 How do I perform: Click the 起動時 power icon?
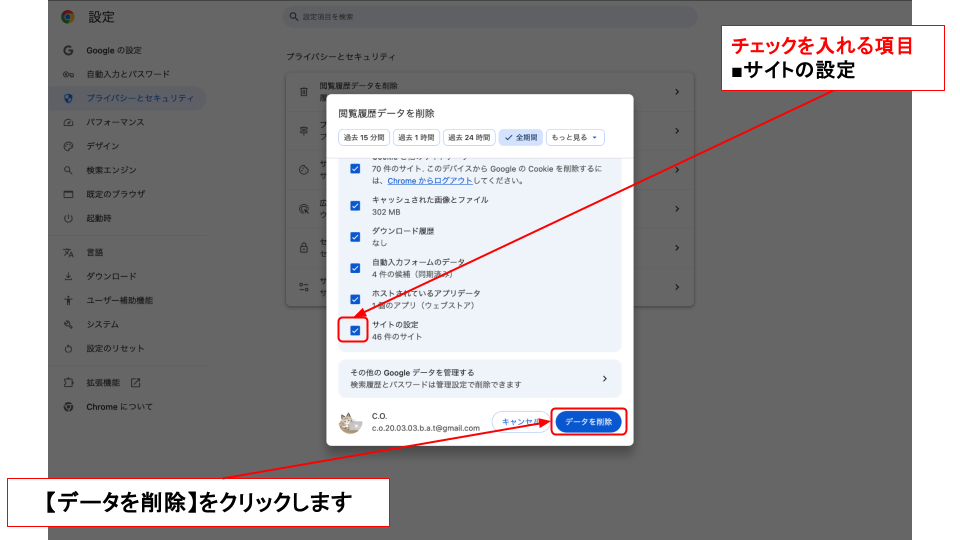tap(68, 218)
